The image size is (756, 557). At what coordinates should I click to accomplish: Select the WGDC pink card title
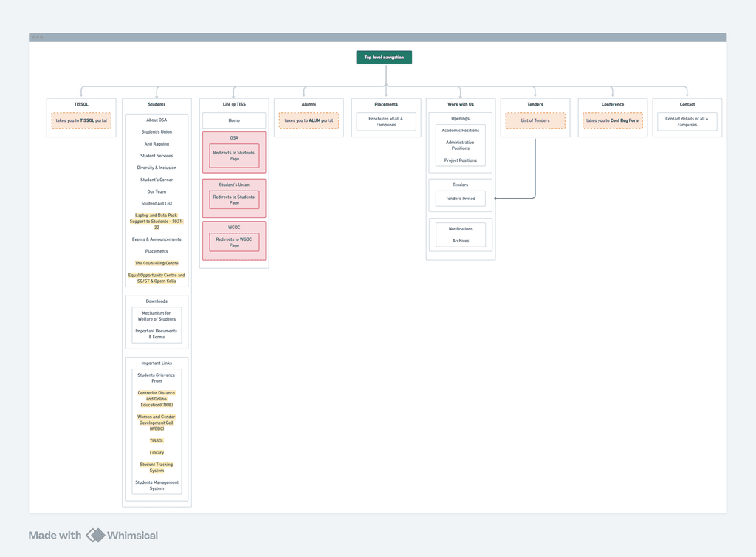[x=234, y=227]
